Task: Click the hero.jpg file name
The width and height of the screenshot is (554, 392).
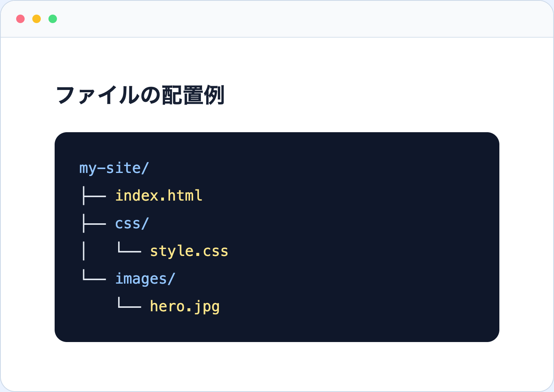Action: click(185, 306)
